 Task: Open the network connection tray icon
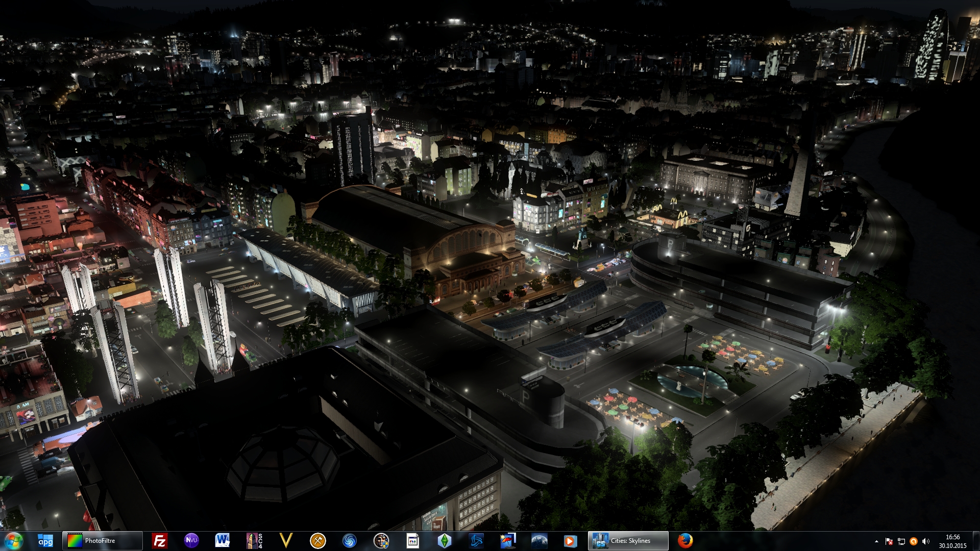coord(901,541)
